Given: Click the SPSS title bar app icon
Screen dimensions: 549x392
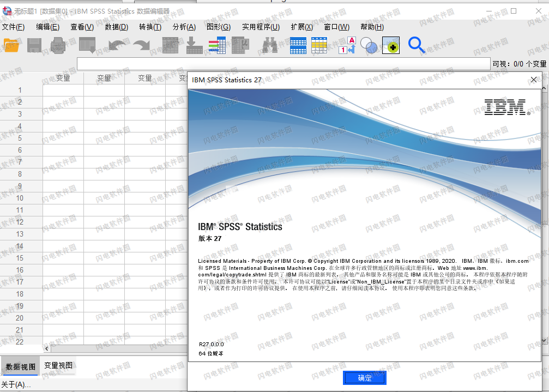Looking at the screenshot, I should point(7,11).
